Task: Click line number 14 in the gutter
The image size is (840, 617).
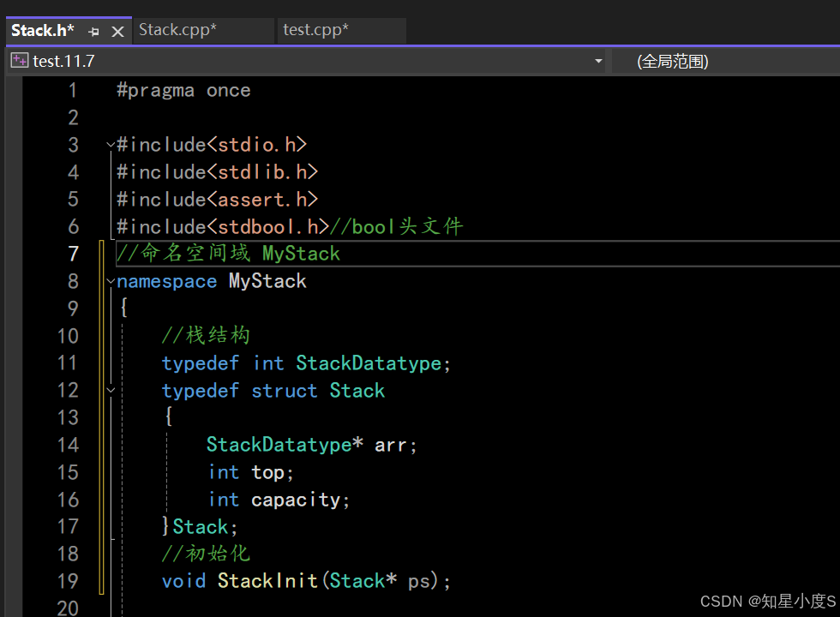Action: point(68,445)
